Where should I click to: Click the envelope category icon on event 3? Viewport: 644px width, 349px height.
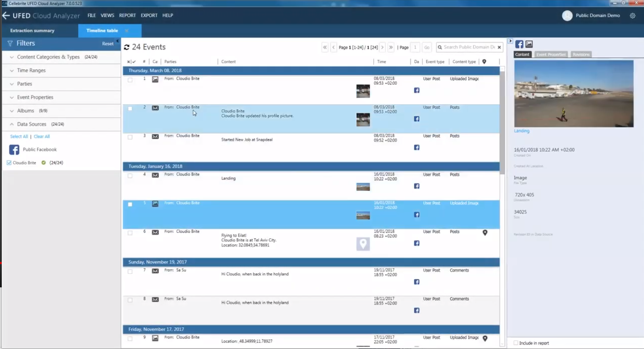click(x=155, y=137)
